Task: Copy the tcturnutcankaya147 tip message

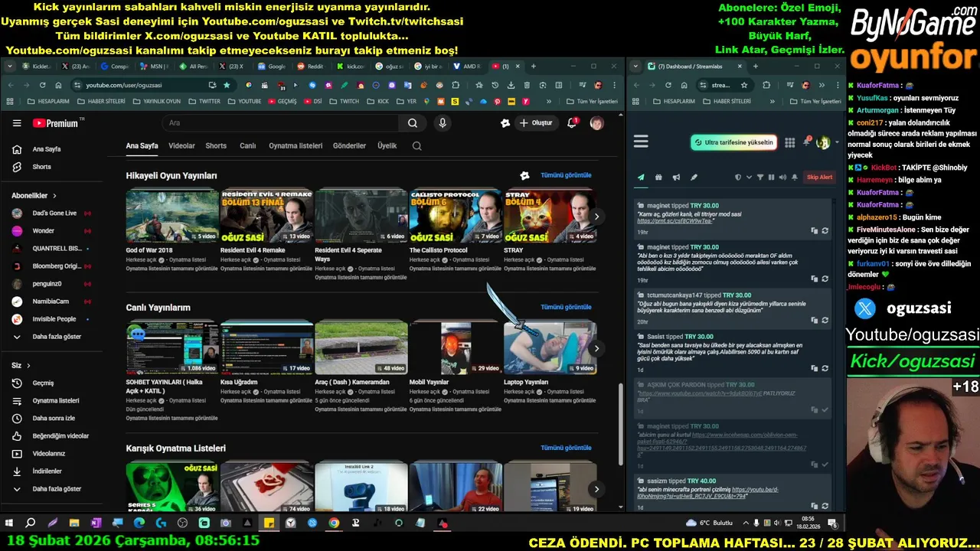Action: pos(814,320)
